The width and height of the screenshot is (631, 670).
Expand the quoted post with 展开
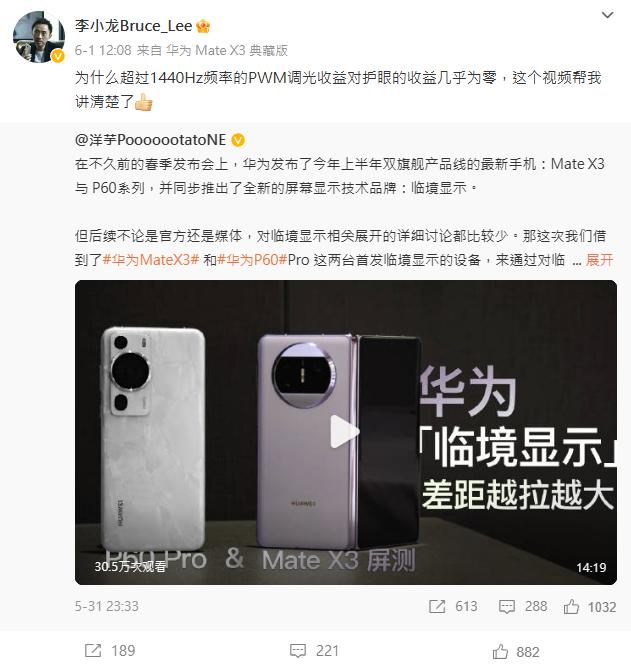click(599, 260)
